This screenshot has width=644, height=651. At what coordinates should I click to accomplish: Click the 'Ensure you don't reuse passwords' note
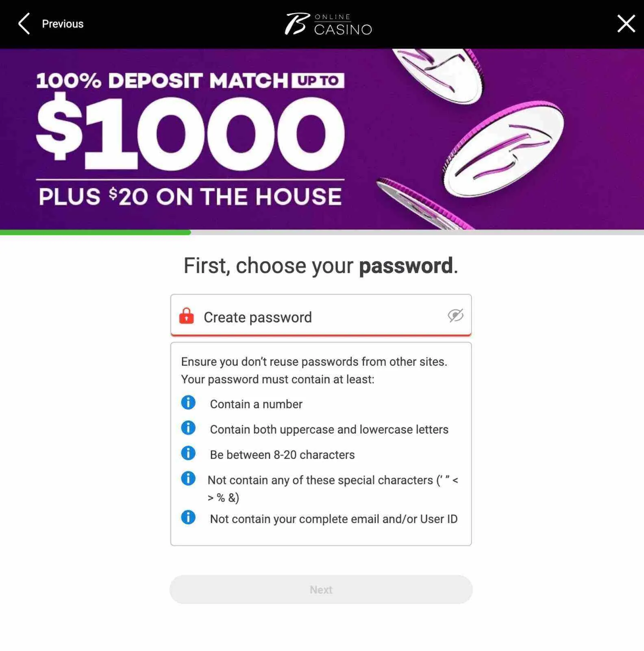314,362
